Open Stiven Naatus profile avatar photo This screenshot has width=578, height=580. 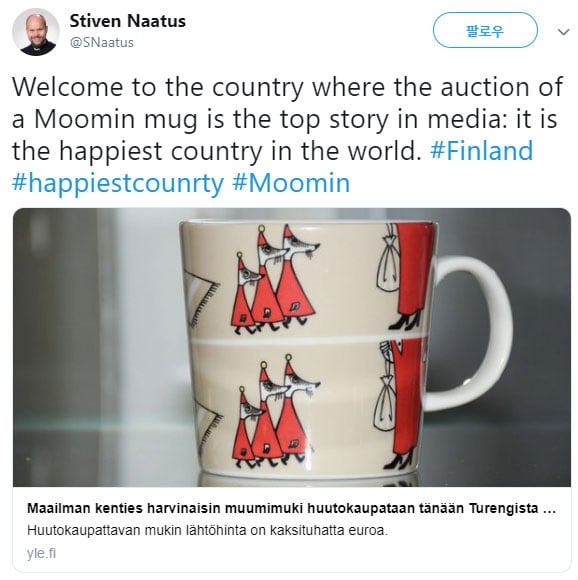[x=36, y=32]
